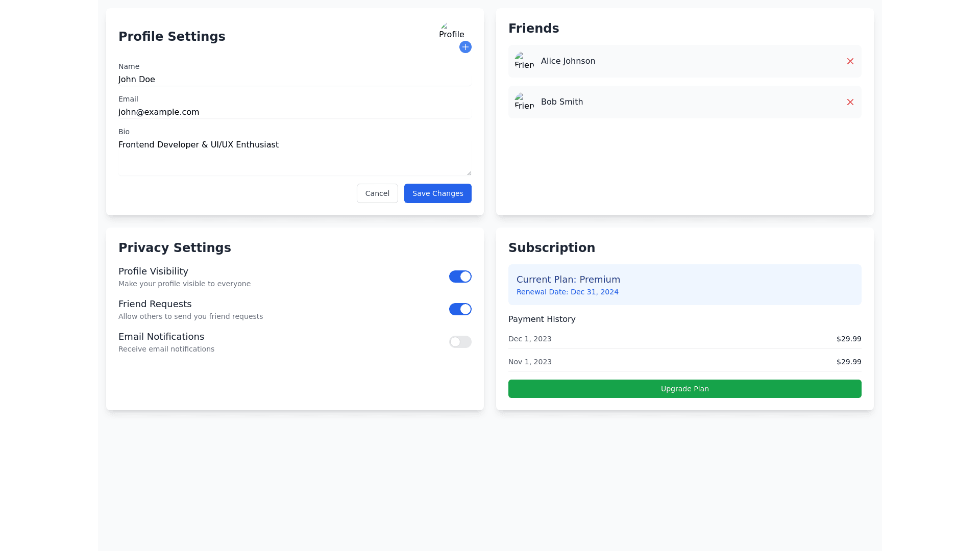Disable the Profile Visibility toggle
This screenshot has width=980, height=551.
pos(460,276)
